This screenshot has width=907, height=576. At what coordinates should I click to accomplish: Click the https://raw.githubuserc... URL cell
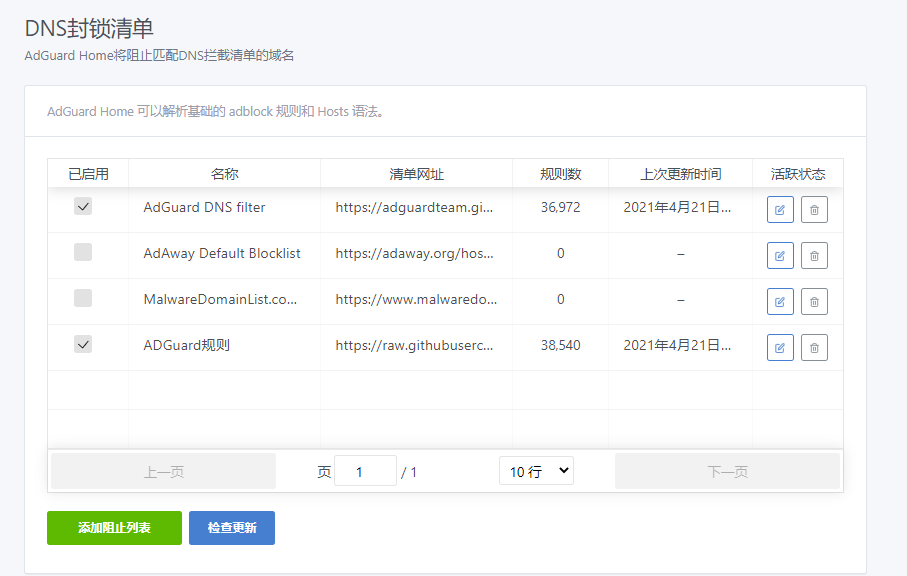click(x=414, y=346)
